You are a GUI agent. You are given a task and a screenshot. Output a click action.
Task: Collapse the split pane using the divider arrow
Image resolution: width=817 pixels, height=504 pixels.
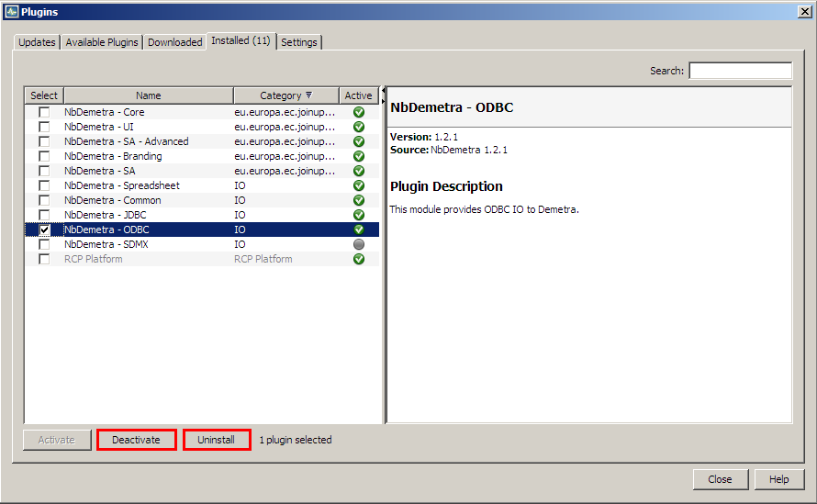coord(383,90)
